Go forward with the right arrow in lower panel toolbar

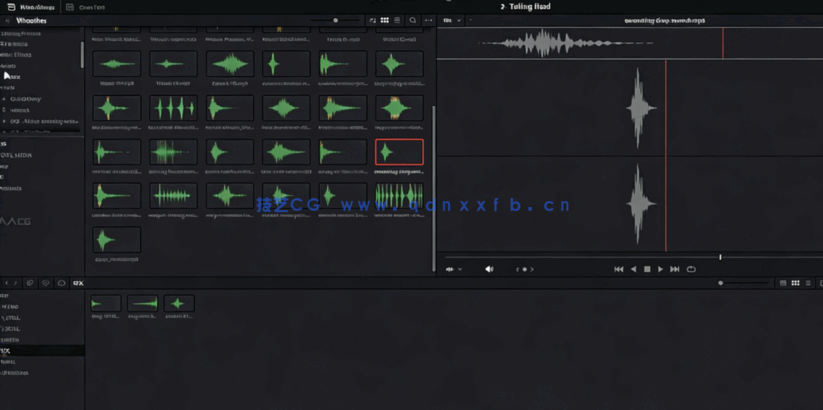click(15, 283)
